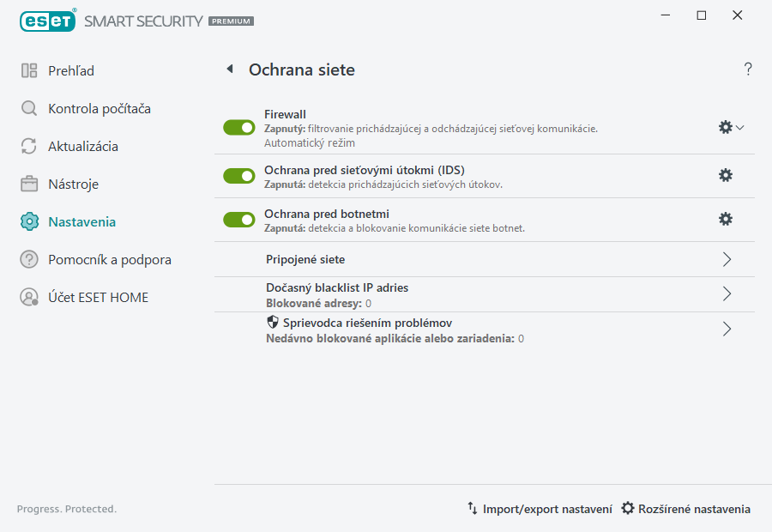772x532 pixels.
Task: Select the Aktualizácia update icon
Action: [30, 146]
